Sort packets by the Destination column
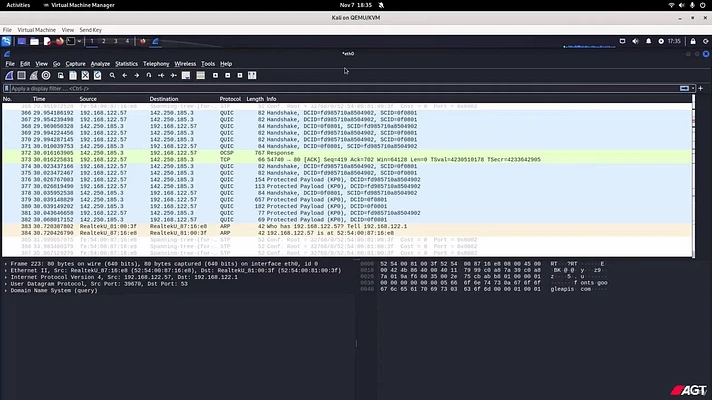Viewport: 712px width, 400px height. pyautogui.click(x=164, y=99)
